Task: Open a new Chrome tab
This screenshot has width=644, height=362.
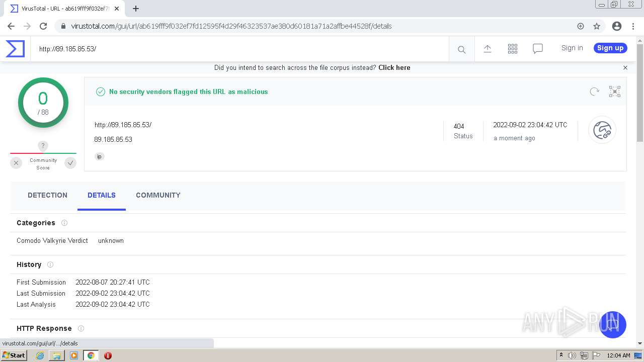Action: pos(136,9)
